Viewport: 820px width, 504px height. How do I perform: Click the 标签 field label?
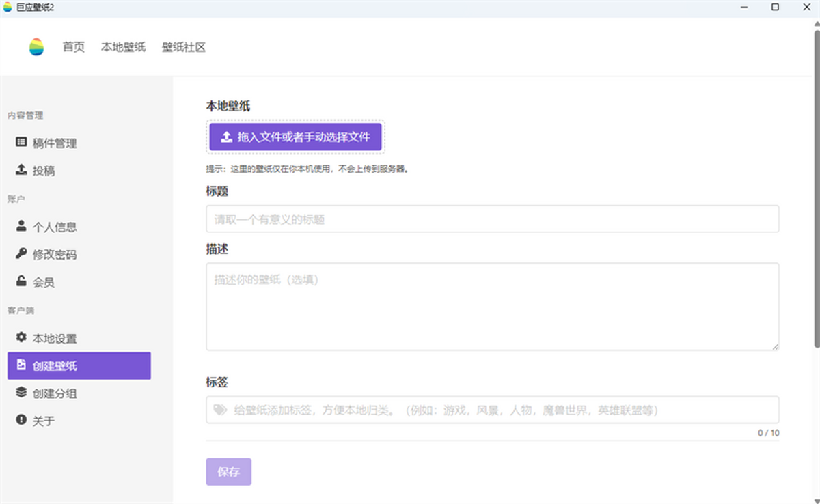pos(217,382)
